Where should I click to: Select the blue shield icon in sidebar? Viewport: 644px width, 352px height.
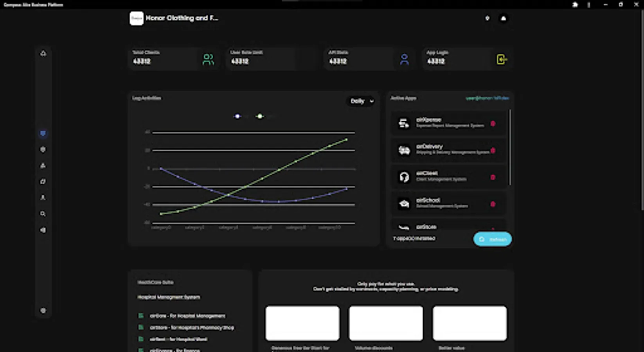click(43, 133)
